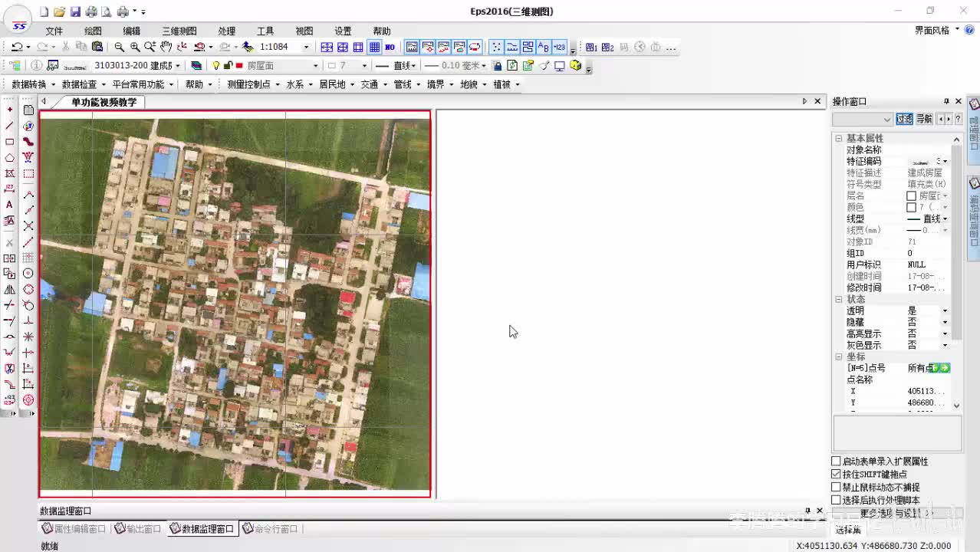
Task: Select the pan hand tool
Action: (166, 48)
